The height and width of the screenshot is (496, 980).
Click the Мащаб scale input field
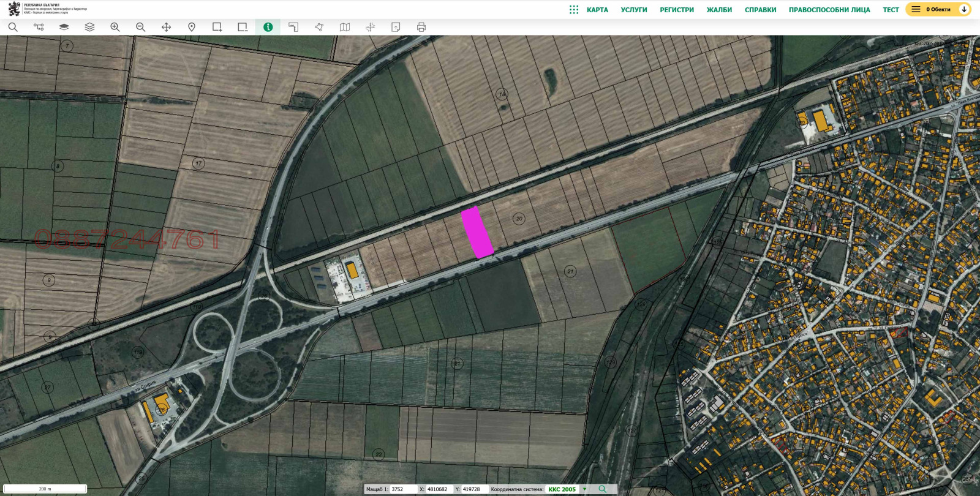click(x=403, y=489)
